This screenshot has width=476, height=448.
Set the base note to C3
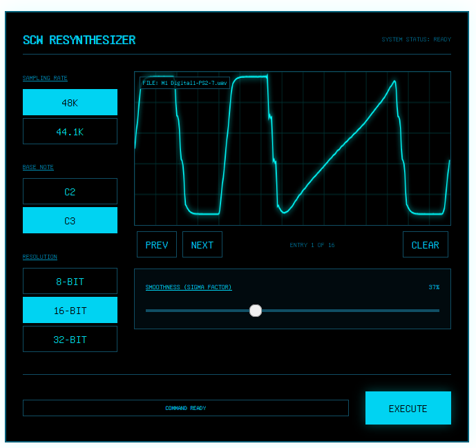(x=70, y=221)
